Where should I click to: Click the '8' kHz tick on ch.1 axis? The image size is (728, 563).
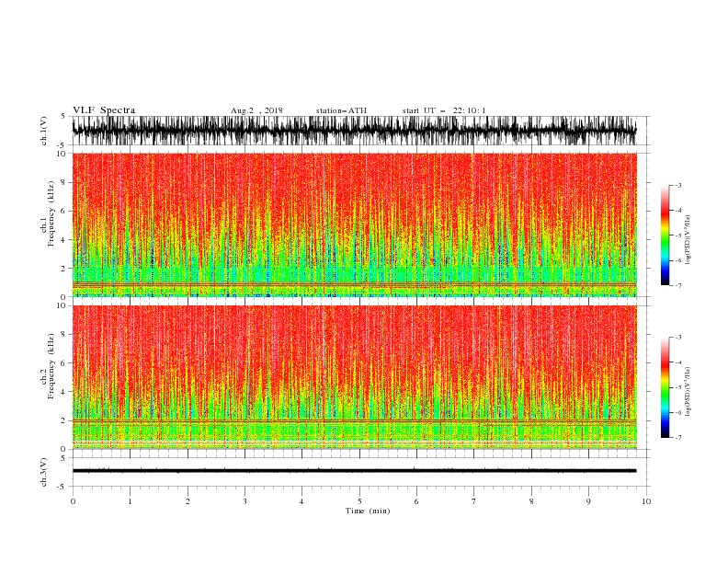pyautogui.click(x=63, y=182)
